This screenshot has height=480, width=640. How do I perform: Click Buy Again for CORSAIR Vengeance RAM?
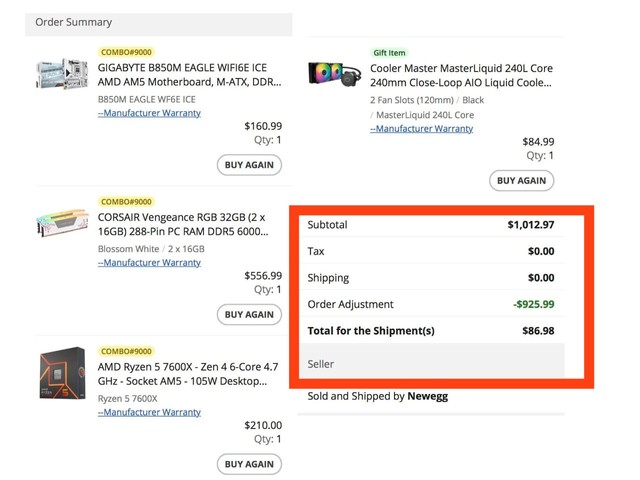pos(249,315)
